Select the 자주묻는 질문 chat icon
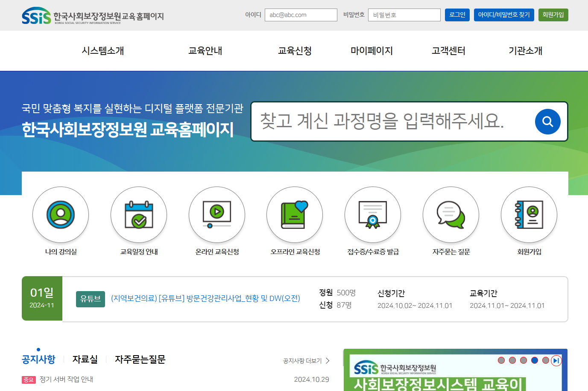Screen dimensions: 588x391 451,215
